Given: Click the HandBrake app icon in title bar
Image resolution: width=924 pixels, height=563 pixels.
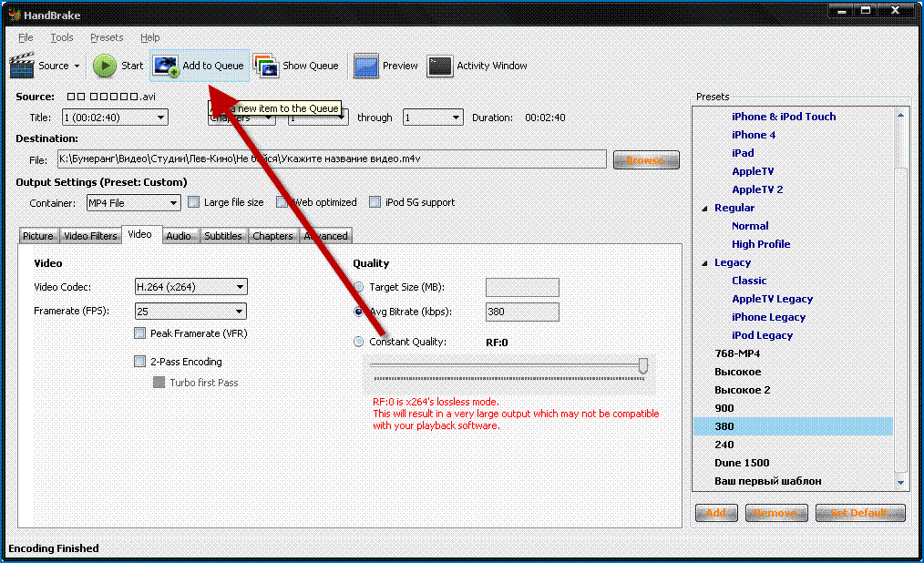Looking at the screenshot, I should pos(15,15).
